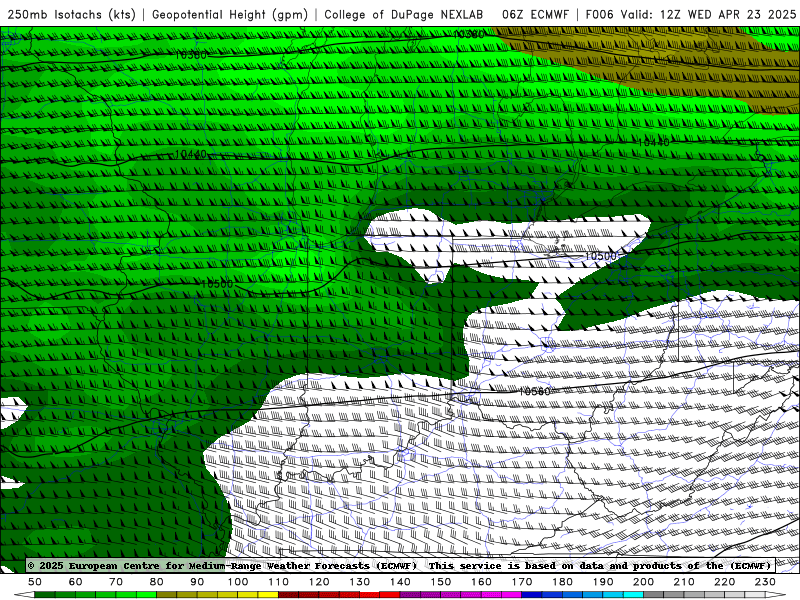Click the legend value 190
This screenshot has height=600, width=800.
click(x=603, y=582)
